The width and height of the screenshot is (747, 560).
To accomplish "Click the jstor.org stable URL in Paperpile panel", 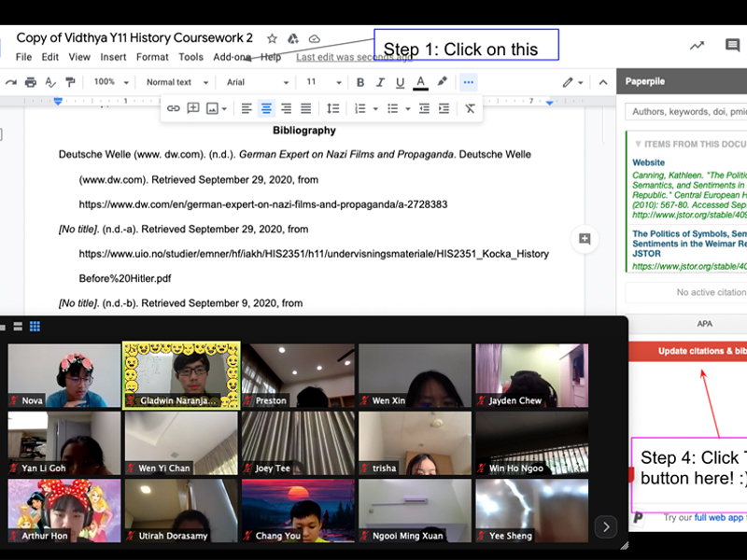I will (x=689, y=266).
